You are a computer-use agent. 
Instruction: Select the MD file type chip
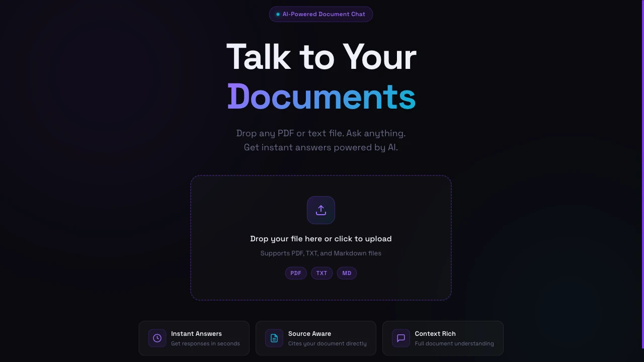coord(347,273)
